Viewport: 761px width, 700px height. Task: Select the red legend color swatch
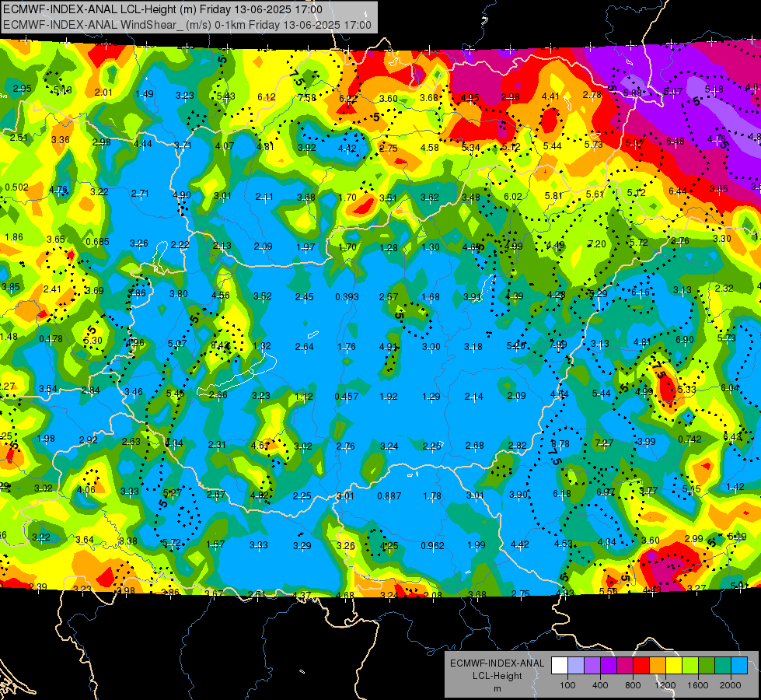click(641, 666)
